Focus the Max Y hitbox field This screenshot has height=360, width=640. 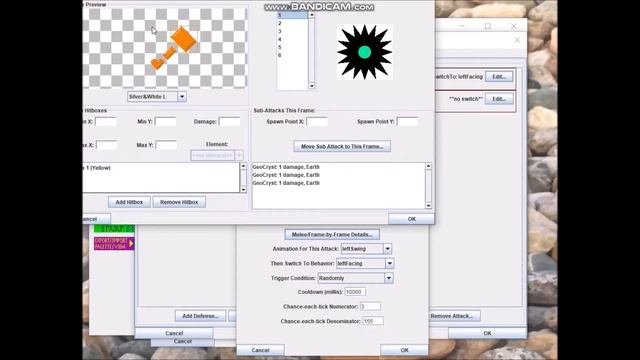point(166,145)
